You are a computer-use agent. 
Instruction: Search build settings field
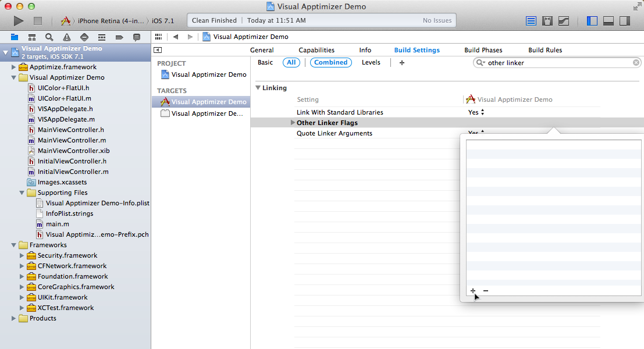(557, 63)
